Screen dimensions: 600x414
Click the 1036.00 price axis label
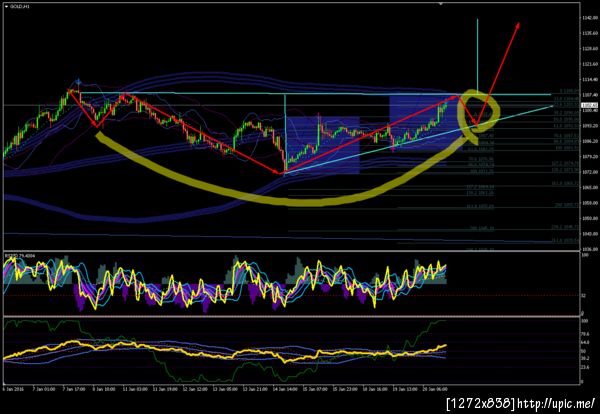click(589, 249)
